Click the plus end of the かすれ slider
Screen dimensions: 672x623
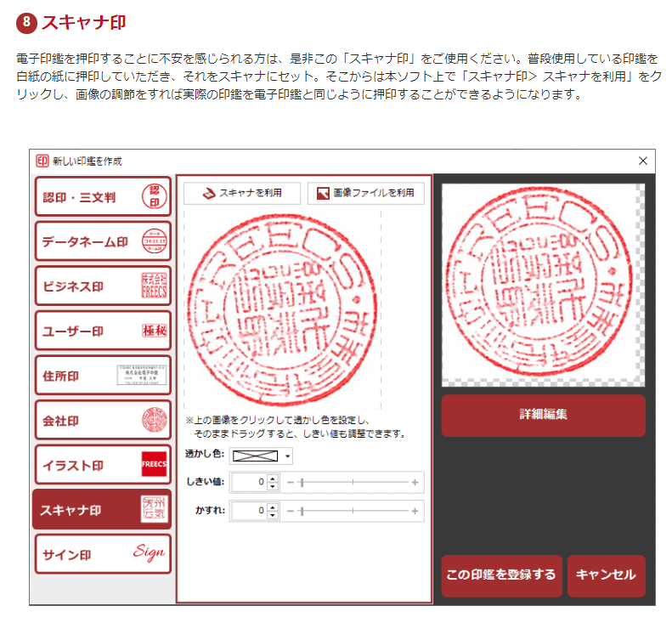click(415, 511)
